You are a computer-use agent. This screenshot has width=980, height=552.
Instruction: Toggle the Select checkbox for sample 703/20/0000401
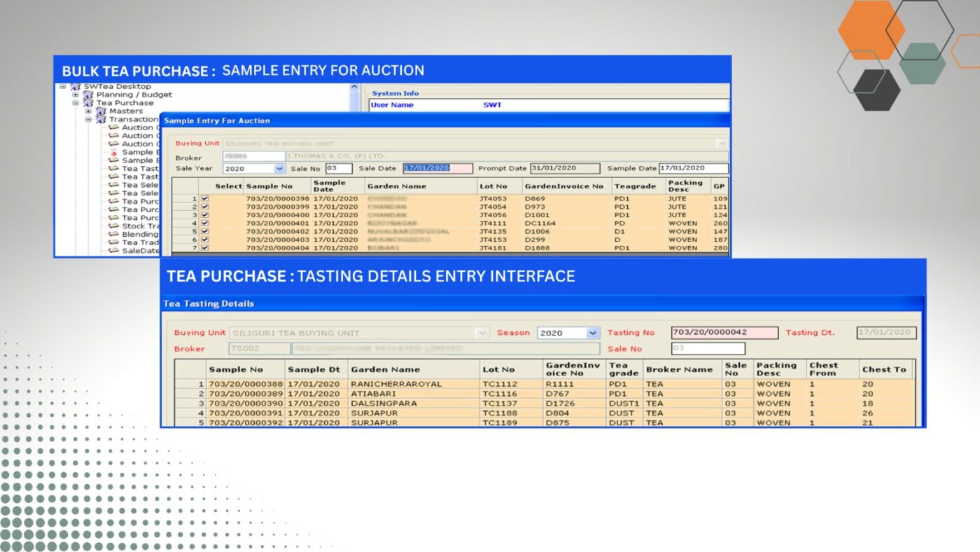point(204,223)
